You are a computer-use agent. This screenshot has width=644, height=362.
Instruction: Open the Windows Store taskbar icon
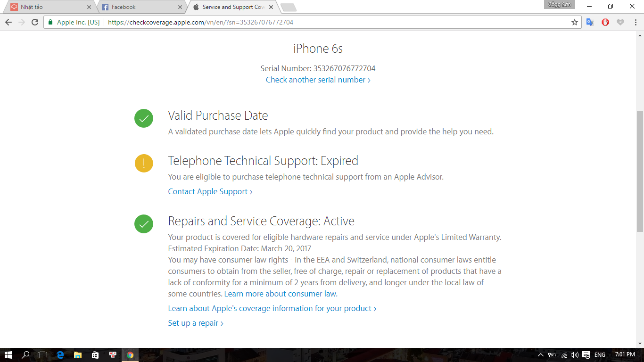tap(95, 355)
